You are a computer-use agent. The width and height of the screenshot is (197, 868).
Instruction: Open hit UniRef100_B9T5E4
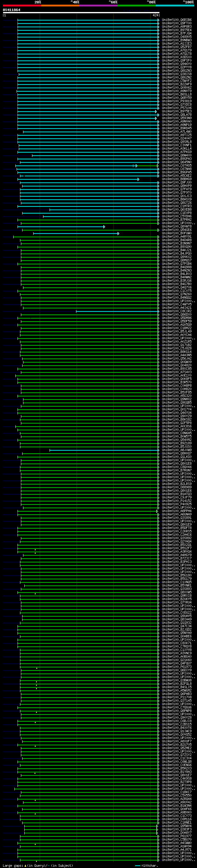pos(177,30)
